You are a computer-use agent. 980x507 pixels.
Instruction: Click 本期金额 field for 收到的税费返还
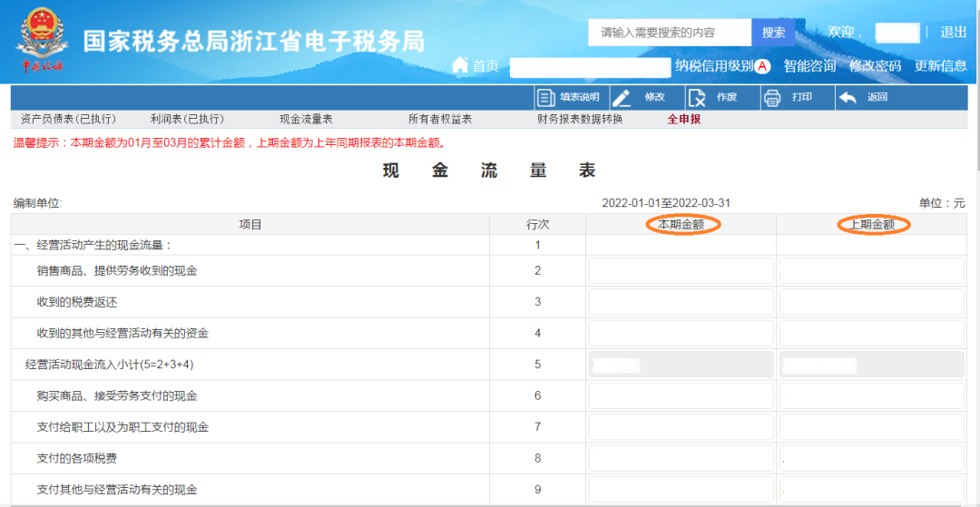tap(681, 302)
